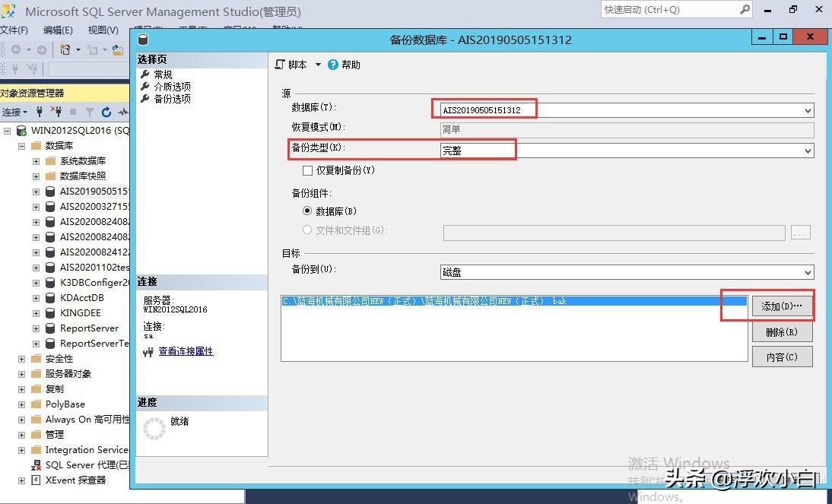The height and width of the screenshot is (504, 832).
Task: Expand the 管理 folder
Action: point(22,435)
